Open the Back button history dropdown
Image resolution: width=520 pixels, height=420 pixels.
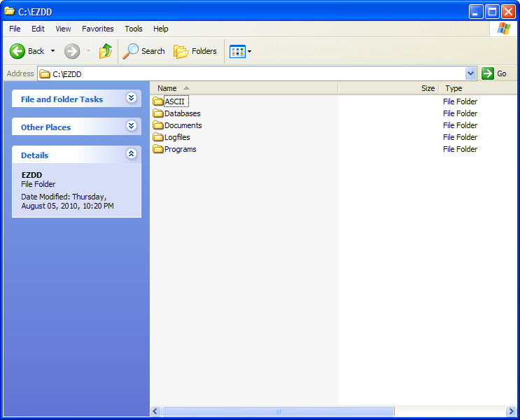pyautogui.click(x=52, y=51)
